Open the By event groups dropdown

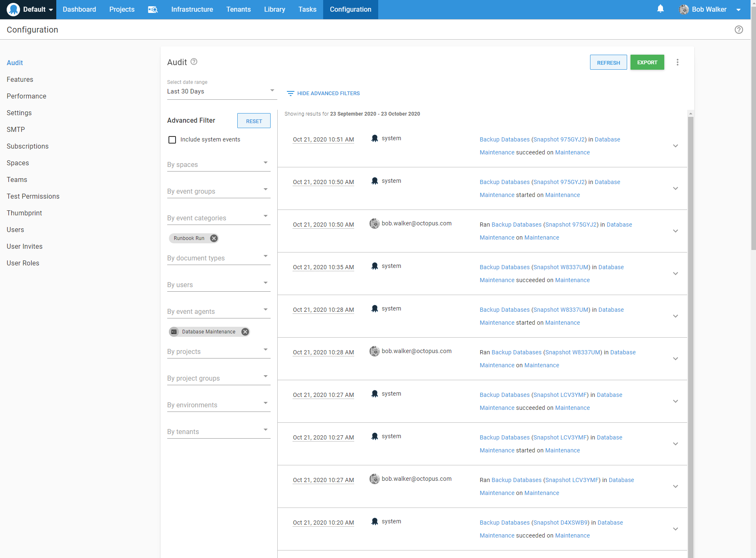point(218,191)
